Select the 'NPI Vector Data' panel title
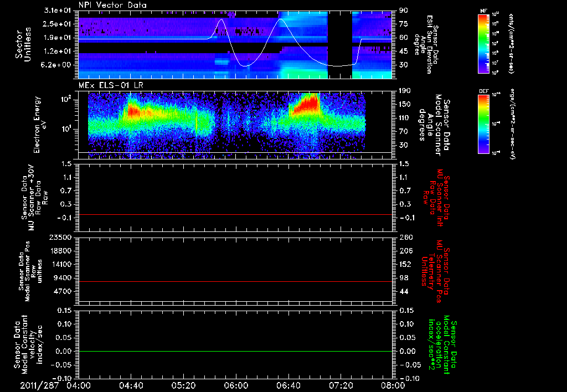This screenshot has height=392, width=567. [x=112, y=5]
